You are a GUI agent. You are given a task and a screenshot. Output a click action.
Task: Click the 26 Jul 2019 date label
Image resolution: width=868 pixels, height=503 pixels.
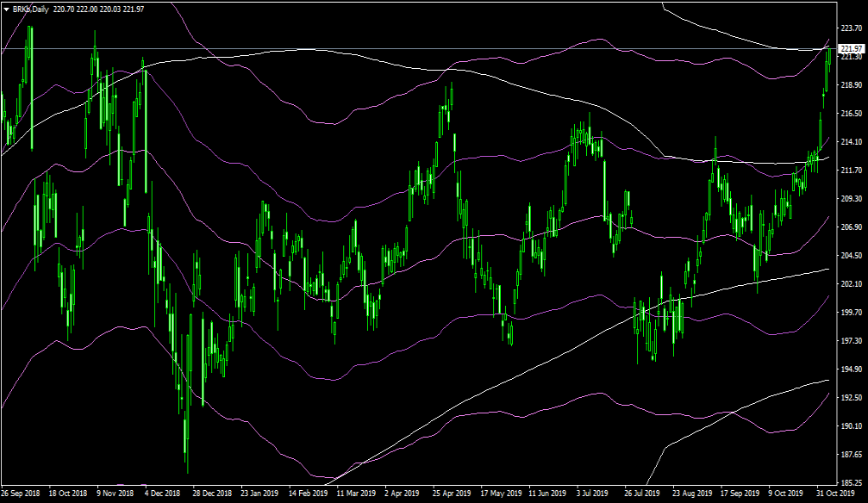642,494
